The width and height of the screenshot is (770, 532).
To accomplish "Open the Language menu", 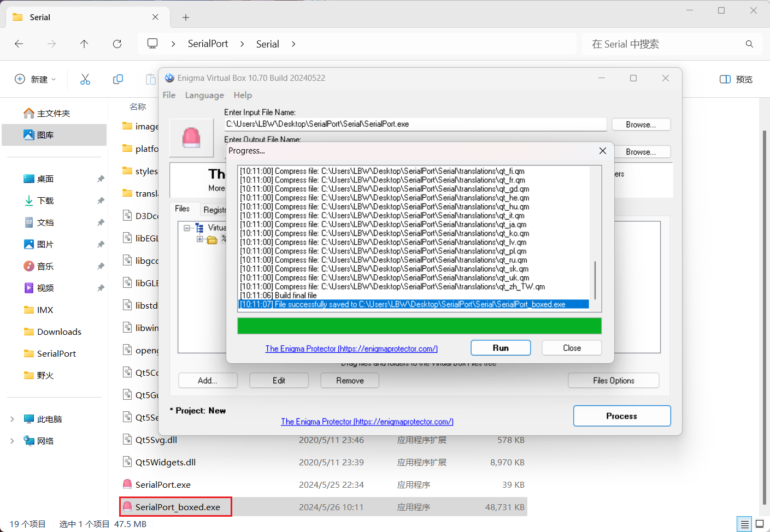I will coord(204,95).
